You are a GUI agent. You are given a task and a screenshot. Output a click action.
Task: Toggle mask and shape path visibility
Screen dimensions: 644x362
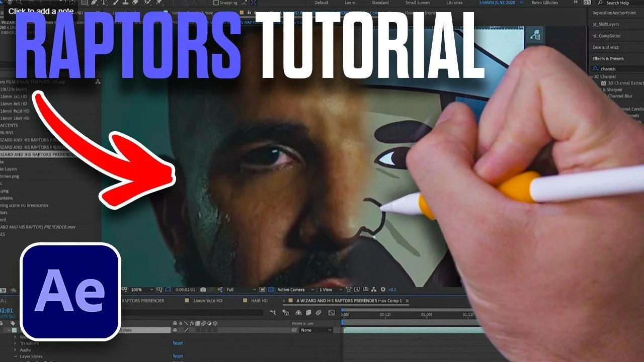click(168, 290)
